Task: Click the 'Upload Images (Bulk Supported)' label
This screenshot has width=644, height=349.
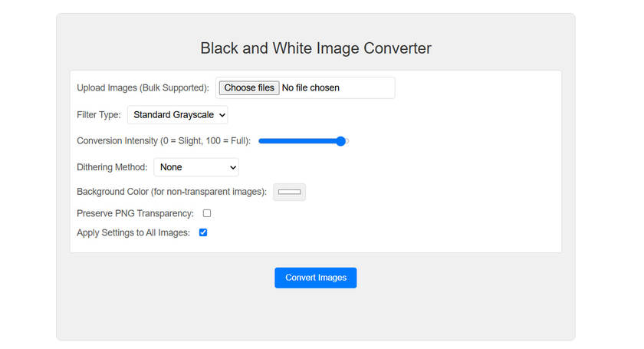Action: click(x=143, y=88)
